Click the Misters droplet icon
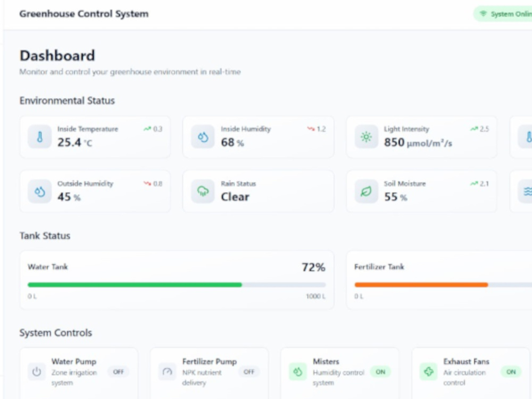The height and width of the screenshot is (399, 532). pyautogui.click(x=298, y=371)
